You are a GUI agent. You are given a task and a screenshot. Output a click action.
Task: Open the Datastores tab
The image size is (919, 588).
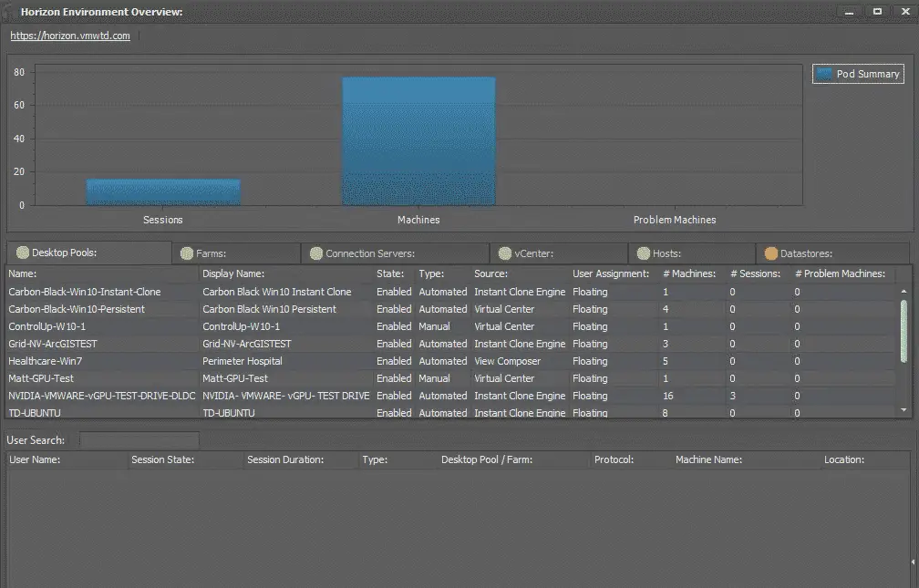(833, 253)
